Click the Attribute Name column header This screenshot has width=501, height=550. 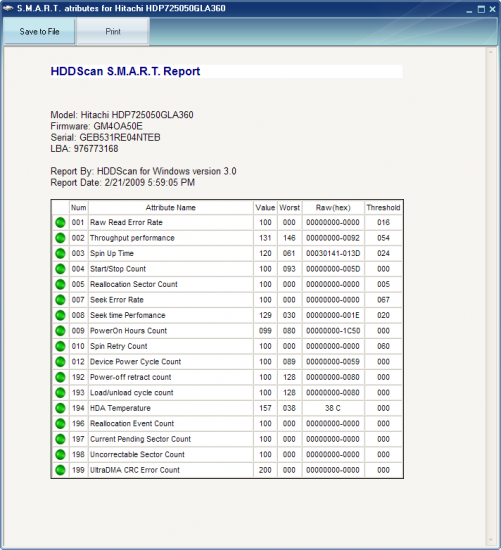click(171, 208)
